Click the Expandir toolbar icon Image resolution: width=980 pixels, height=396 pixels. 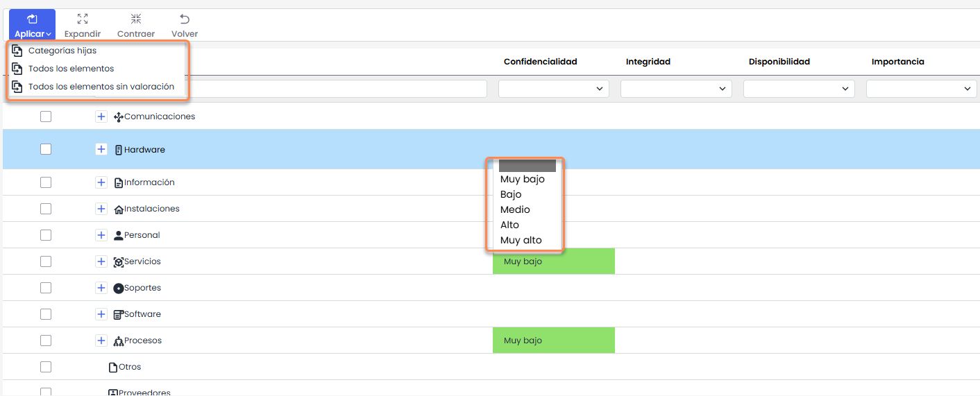click(83, 19)
